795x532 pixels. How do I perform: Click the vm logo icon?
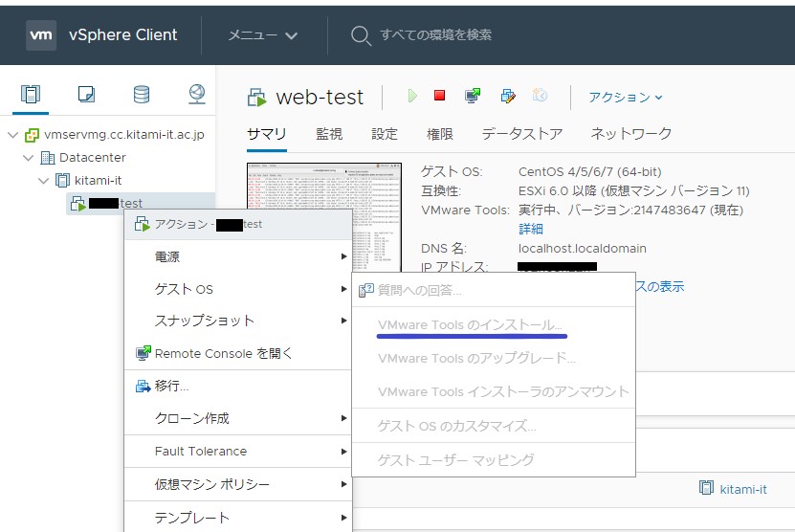pos(41,35)
